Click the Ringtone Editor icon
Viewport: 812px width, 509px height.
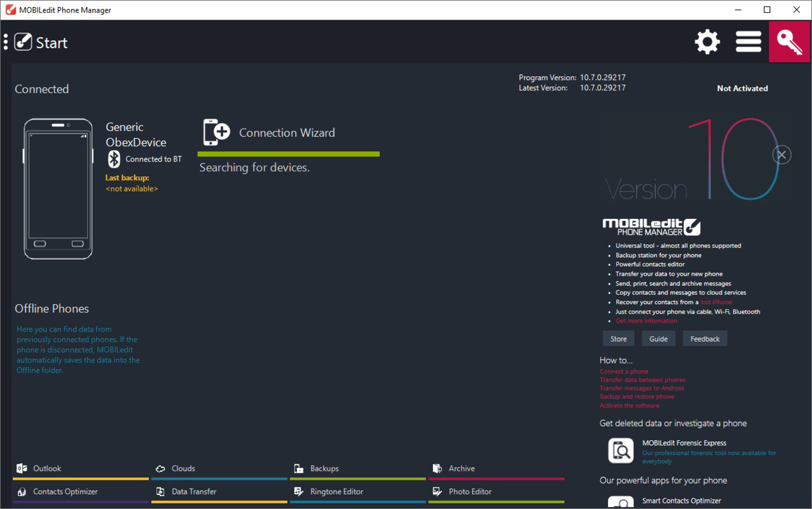299,492
